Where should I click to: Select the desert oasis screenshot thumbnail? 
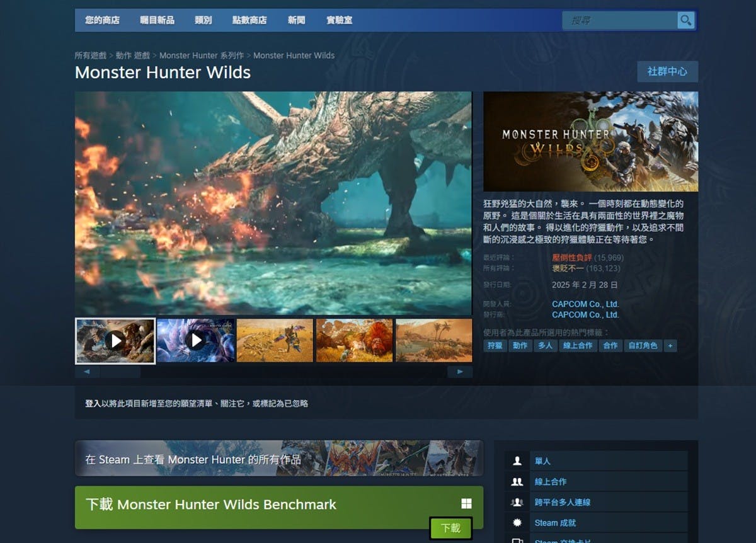click(433, 341)
